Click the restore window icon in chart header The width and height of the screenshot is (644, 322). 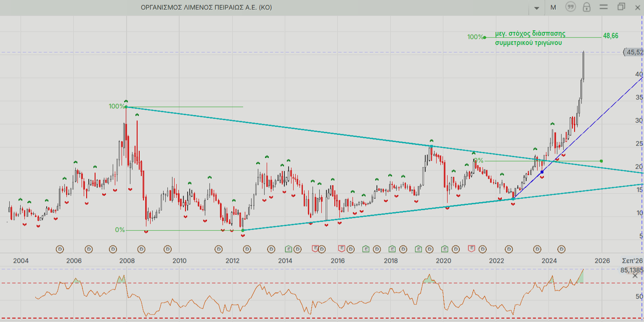tap(621, 7)
